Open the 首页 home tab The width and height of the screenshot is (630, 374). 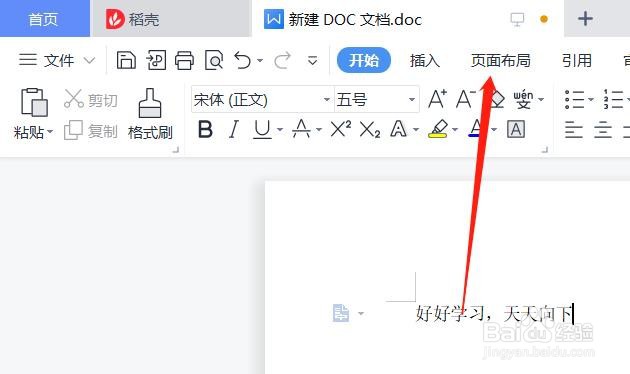pyautogui.click(x=43, y=19)
